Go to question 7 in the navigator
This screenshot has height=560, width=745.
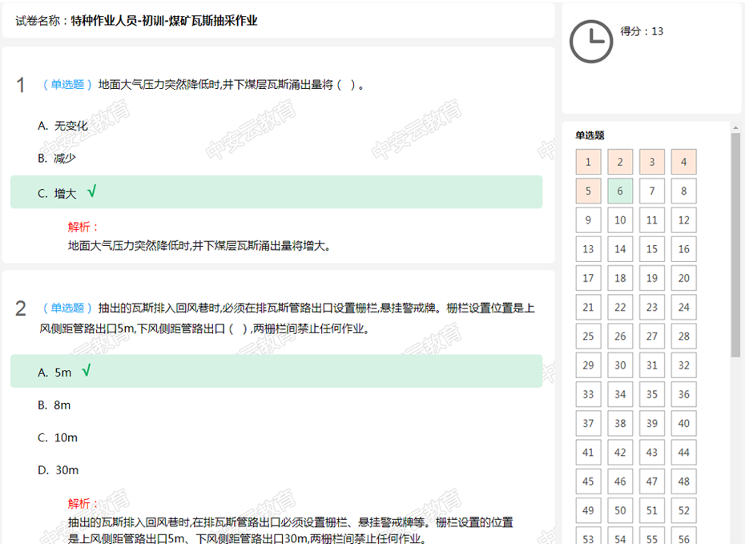point(652,191)
